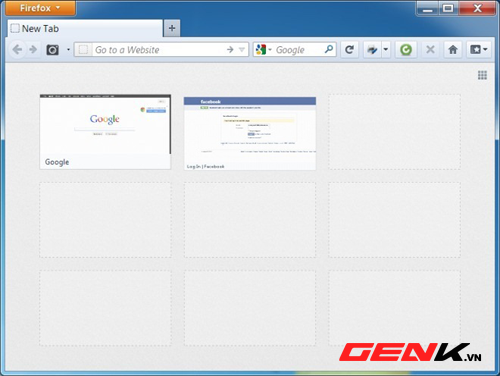Viewport: 500px width, 376px height.
Task: Click the blue arrow share toolbar icon
Action: point(372,50)
